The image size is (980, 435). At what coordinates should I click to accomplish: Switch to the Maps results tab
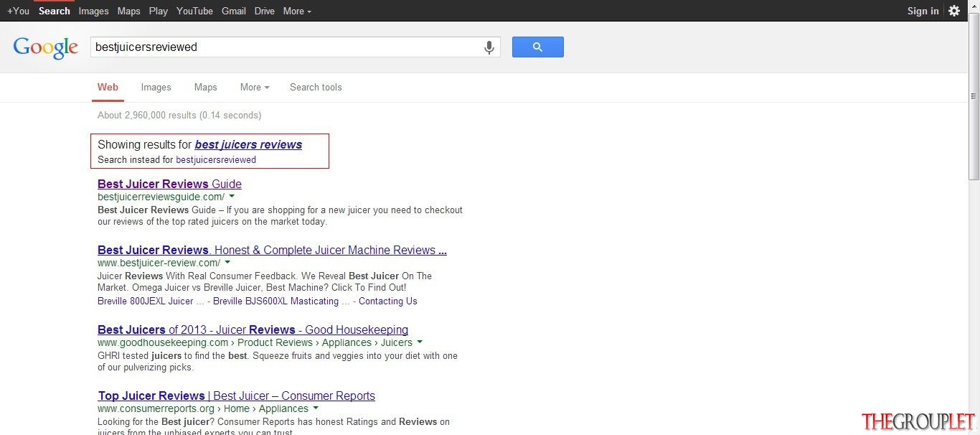[205, 88]
